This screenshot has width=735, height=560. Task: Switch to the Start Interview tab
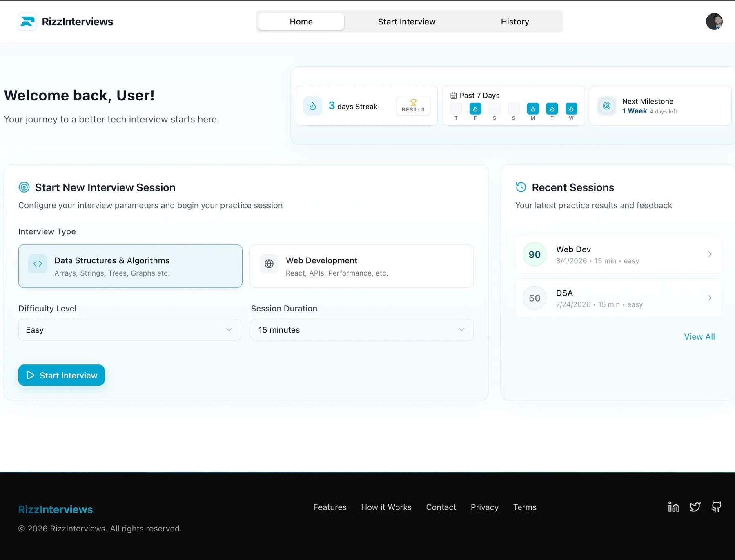[x=407, y=22]
